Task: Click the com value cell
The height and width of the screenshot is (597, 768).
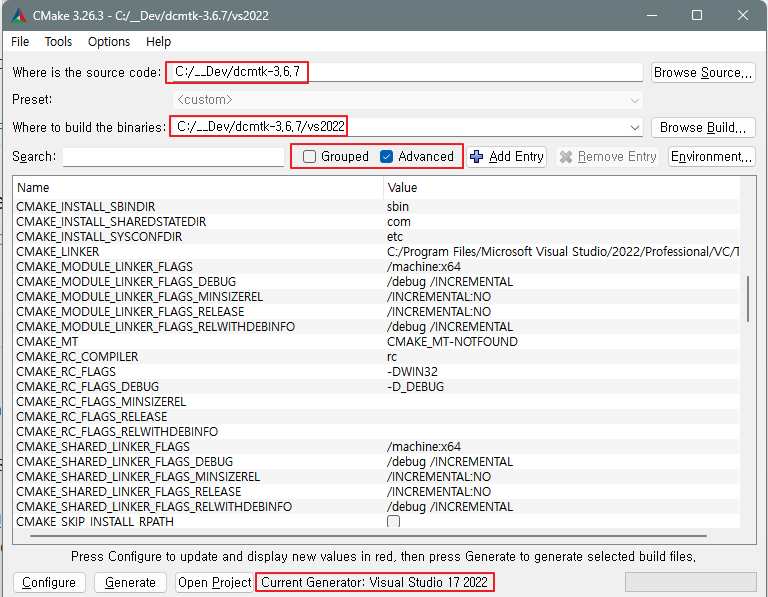Action: (399, 222)
